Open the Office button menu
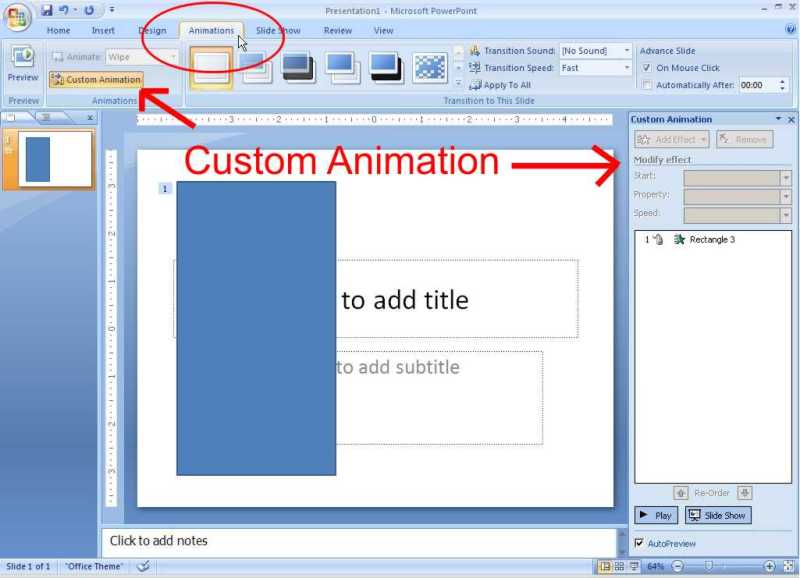 tap(17, 17)
